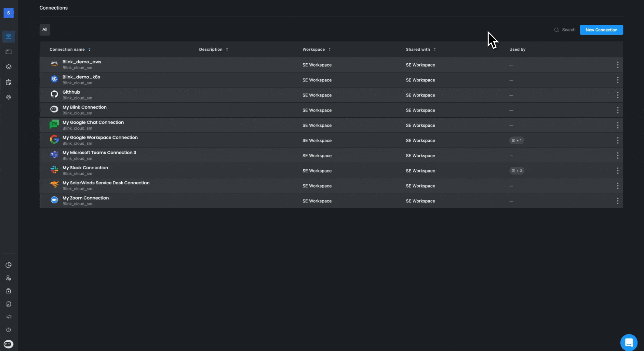The height and width of the screenshot is (351, 644).
Task: Click the Search connections field
Action: [568, 30]
